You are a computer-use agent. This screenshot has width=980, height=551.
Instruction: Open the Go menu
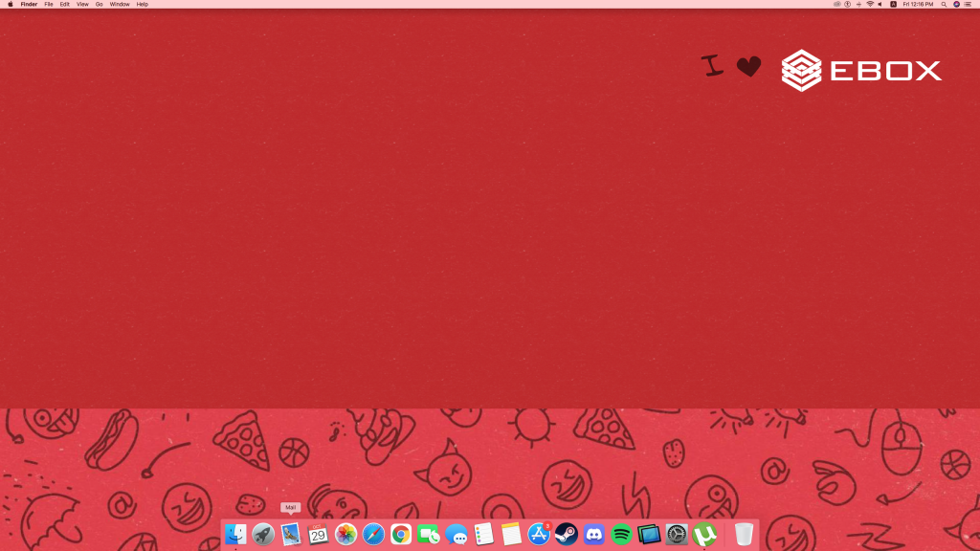(x=99, y=5)
